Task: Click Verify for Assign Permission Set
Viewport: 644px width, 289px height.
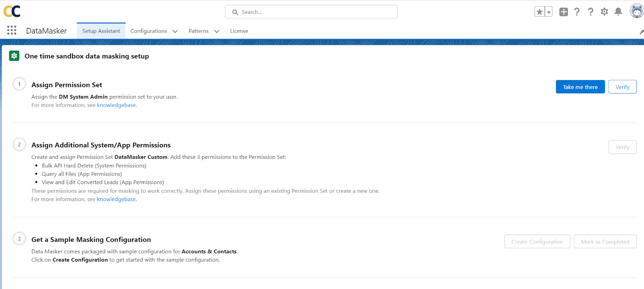Action: 622,87
